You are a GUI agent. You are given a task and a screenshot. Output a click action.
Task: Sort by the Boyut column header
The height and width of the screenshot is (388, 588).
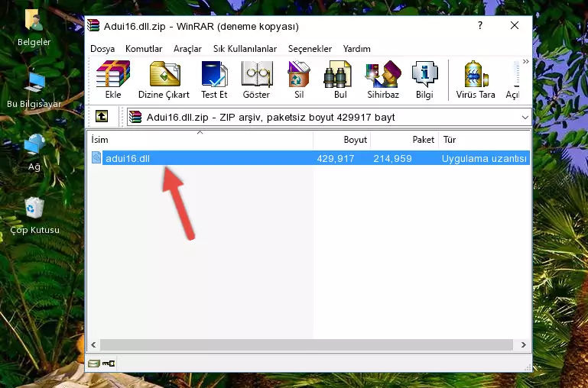[342, 140]
